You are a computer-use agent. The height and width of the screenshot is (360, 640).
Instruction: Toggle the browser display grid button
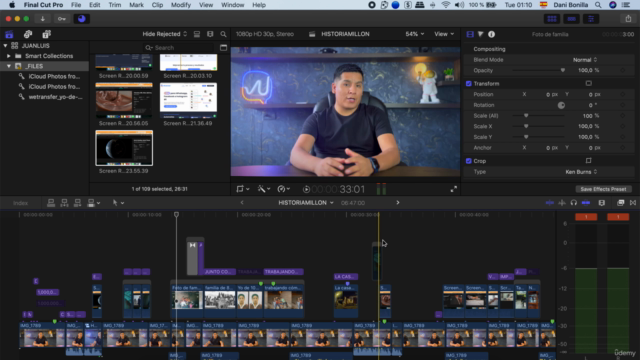click(x=552, y=19)
